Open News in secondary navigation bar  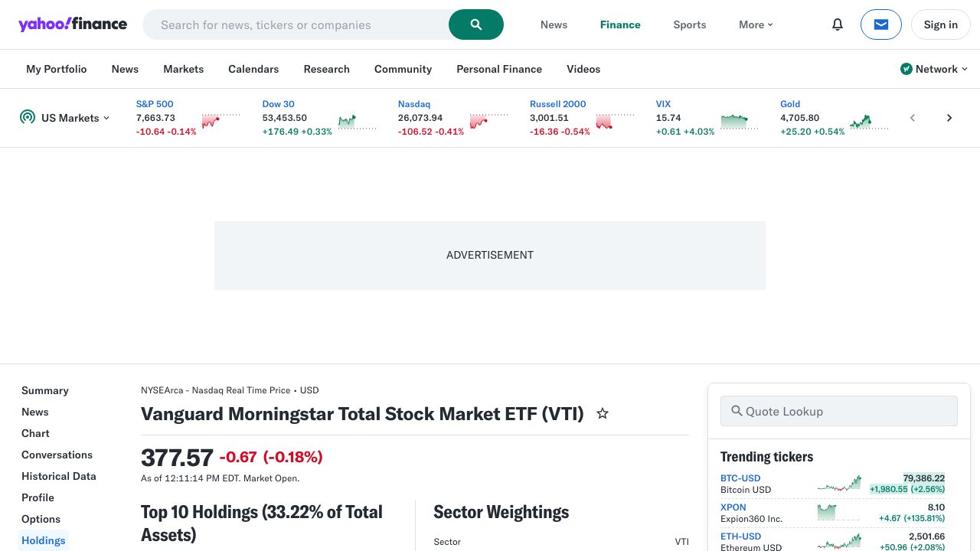point(125,69)
